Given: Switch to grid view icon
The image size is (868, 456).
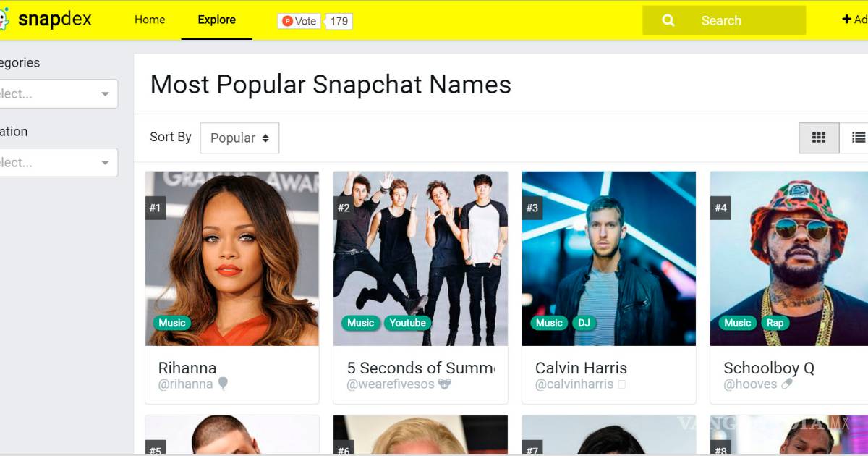Looking at the screenshot, I should pyautogui.click(x=819, y=138).
